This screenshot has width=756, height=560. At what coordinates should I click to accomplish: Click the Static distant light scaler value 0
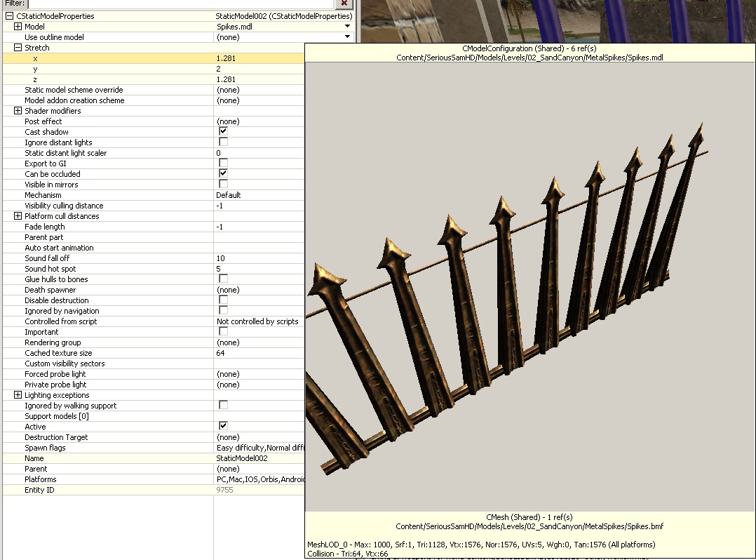click(x=218, y=153)
